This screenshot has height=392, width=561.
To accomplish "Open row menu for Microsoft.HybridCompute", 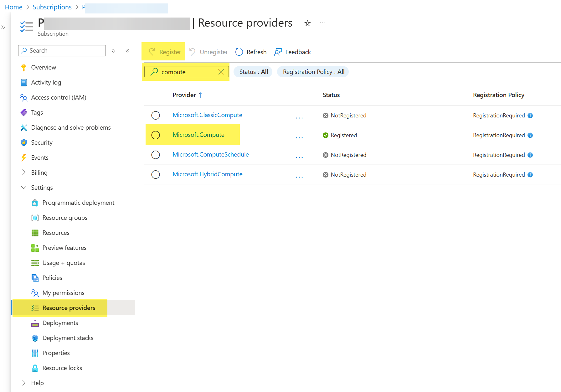I will pyautogui.click(x=299, y=177).
